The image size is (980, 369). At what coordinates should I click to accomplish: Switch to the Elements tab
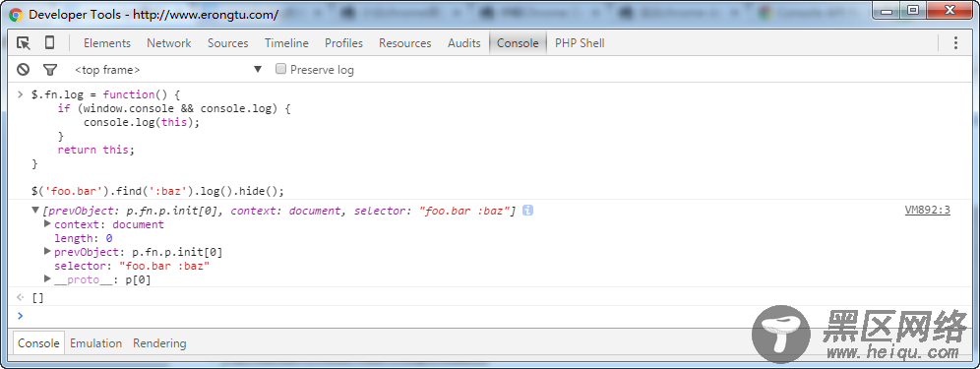[107, 43]
